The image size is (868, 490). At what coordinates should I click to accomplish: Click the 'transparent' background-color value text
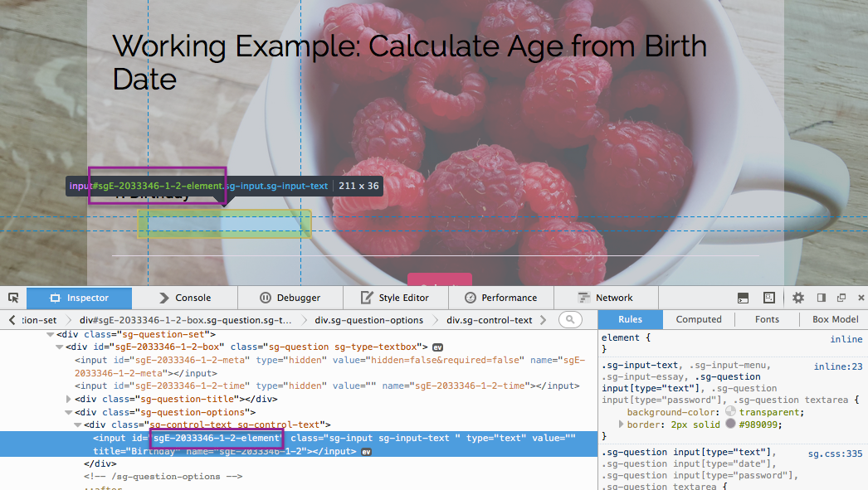(769, 412)
